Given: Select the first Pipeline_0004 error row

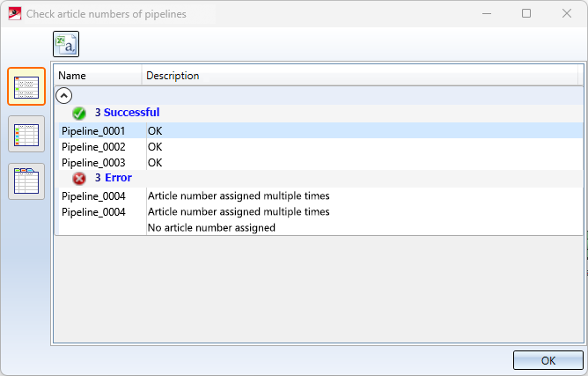Looking at the screenshot, I should point(93,195).
